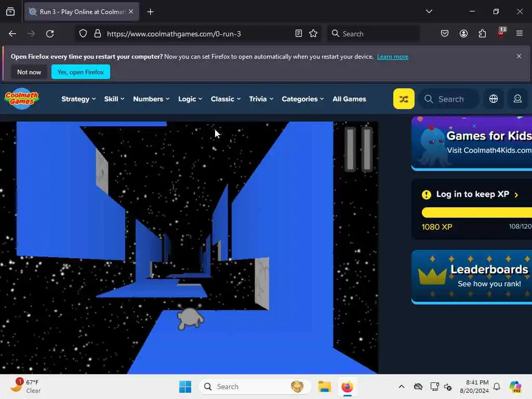
Task: Click the Coolmath Games logo
Action: tap(22, 99)
